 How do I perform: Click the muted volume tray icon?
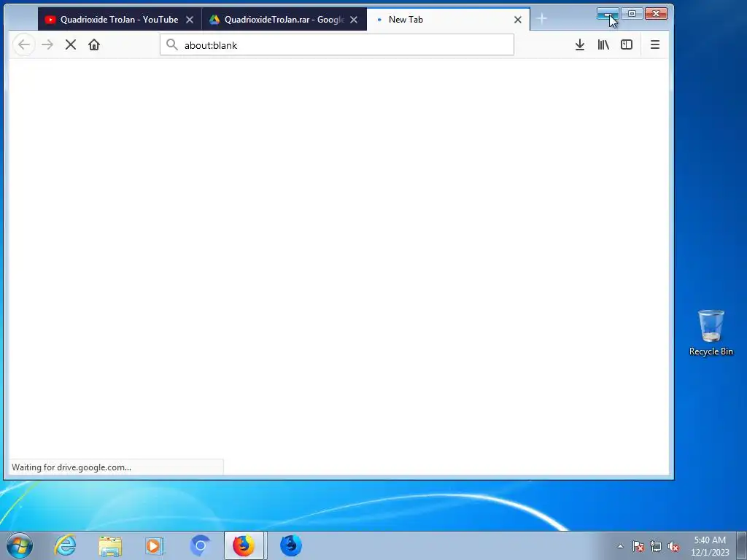point(673,547)
